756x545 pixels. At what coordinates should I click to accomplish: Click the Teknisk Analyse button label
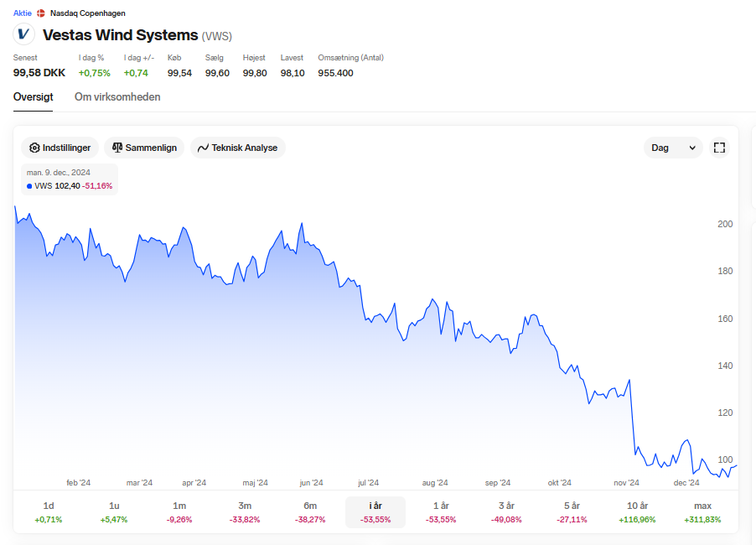point(245,148)
